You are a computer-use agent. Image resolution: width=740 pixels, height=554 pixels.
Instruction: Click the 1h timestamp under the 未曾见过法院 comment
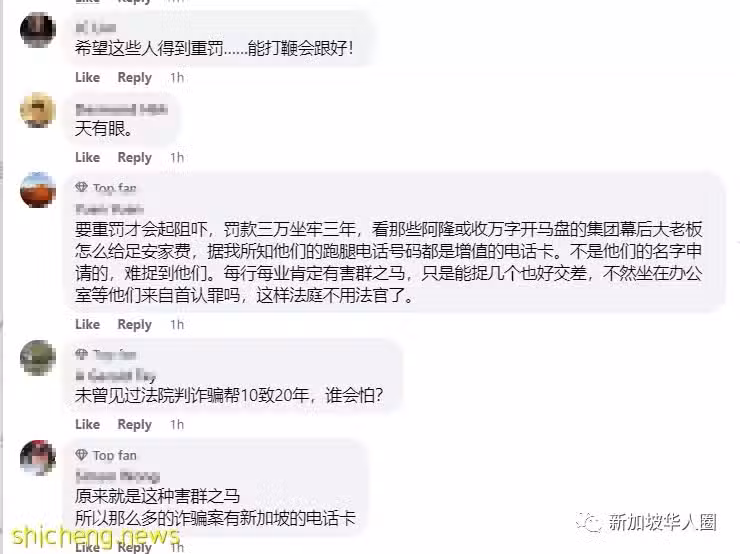[x=177, y=425]
